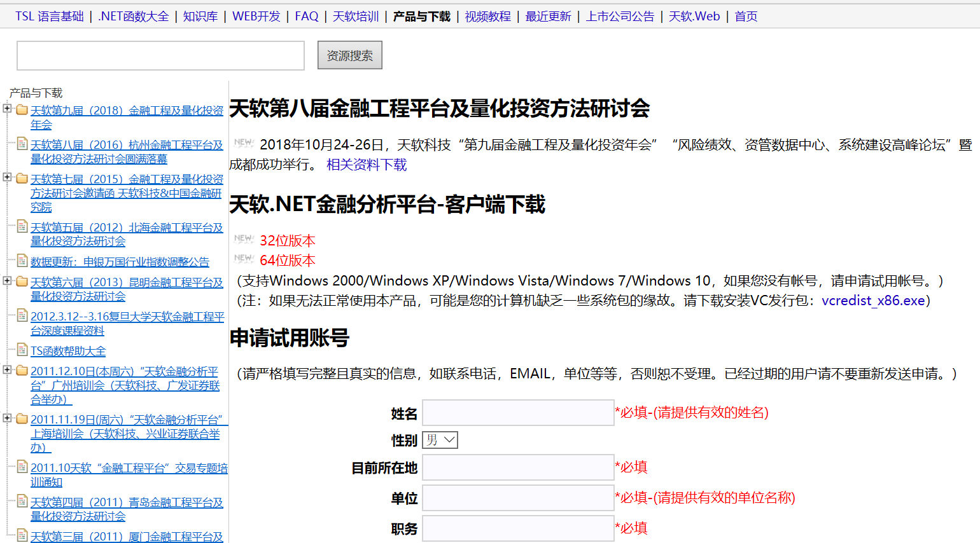Click the folder icon beside 2011.12.10日 广州培训会

click(22, 370)
